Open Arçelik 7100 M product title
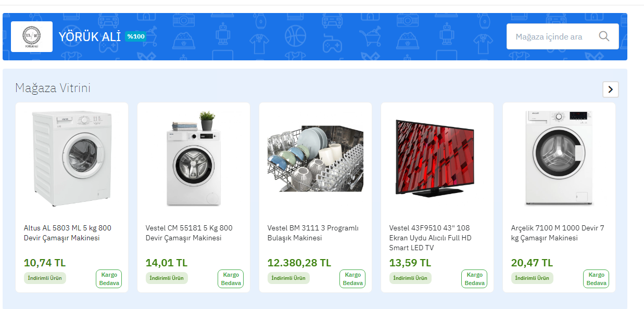This screenshot has width=644, height=309. [x=558, y=233]
